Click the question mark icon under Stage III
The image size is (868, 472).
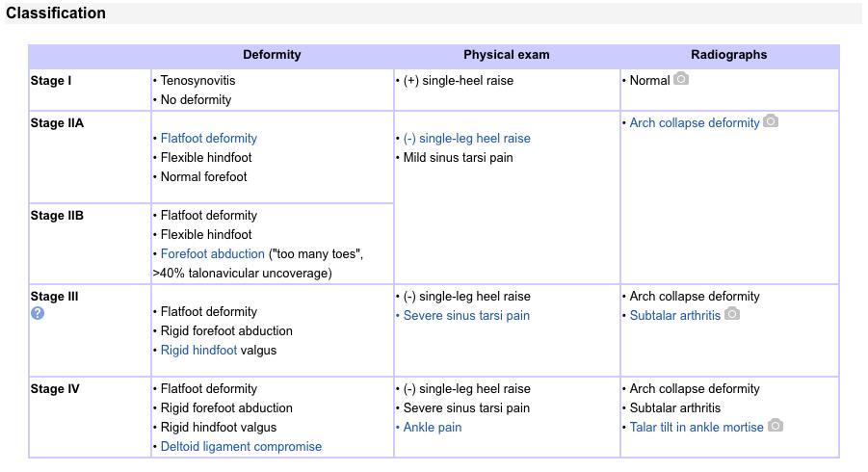pos(38,313)
